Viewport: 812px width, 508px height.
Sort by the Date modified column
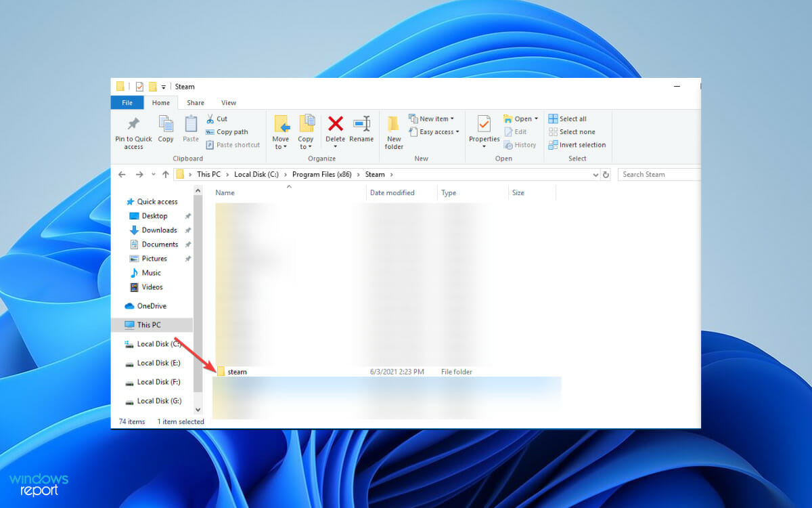tap(402, 192)
